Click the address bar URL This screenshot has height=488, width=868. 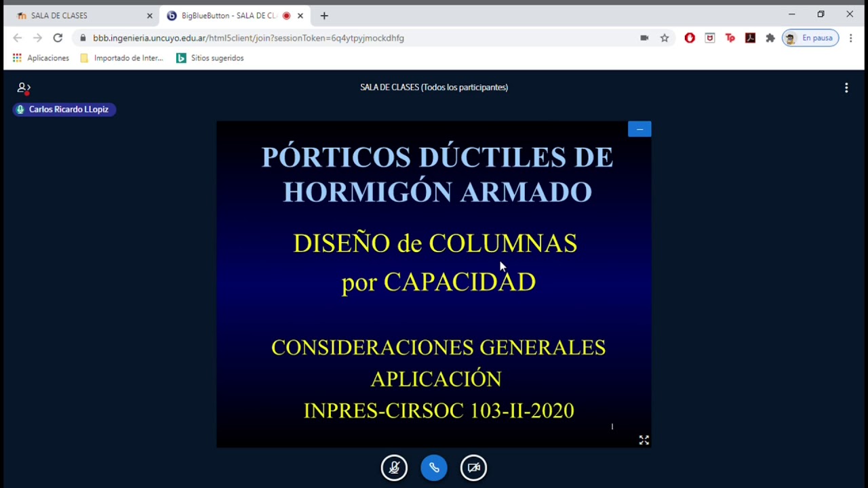coord(248,38)
